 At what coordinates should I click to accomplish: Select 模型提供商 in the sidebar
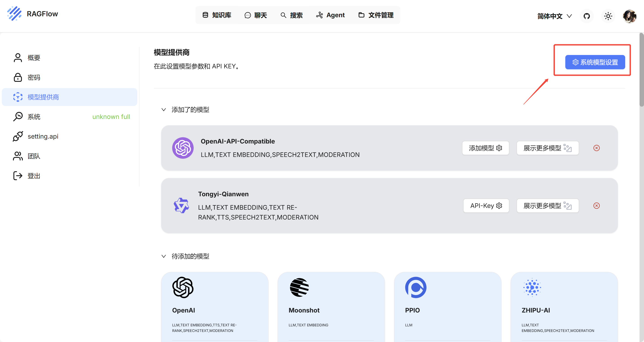pos(70,97)
